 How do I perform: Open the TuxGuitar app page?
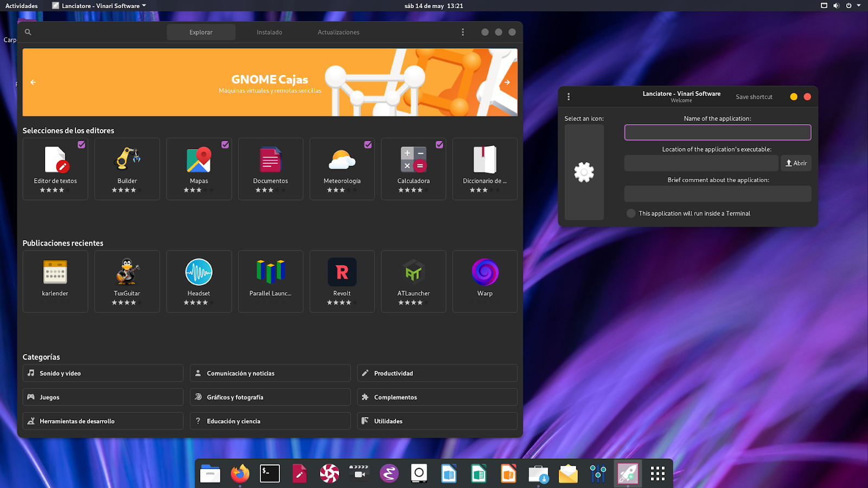(x=127, y=281)
